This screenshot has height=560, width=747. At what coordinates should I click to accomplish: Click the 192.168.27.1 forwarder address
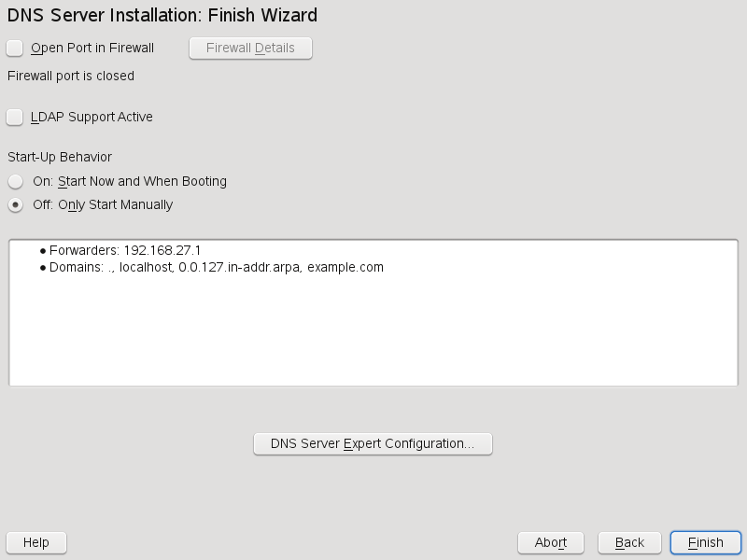162,250
